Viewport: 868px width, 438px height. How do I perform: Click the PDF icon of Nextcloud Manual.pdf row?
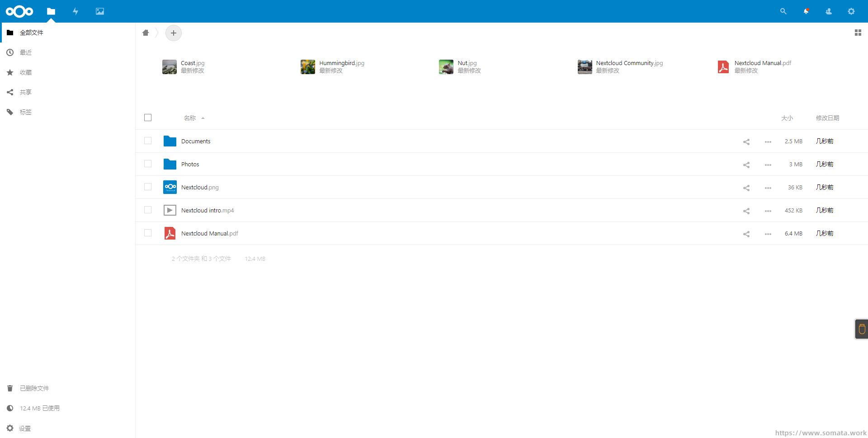tap(170, 233)
